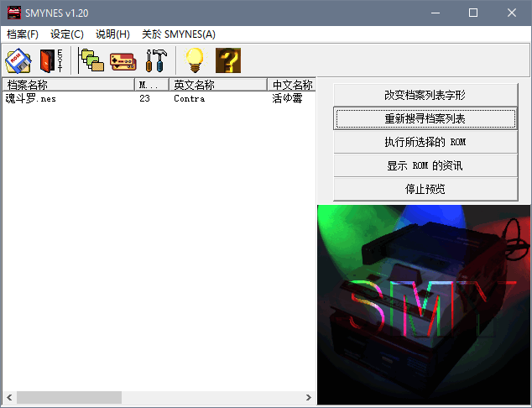
Task: Click the ROM floppy disk icon
Action: (18, 60)
